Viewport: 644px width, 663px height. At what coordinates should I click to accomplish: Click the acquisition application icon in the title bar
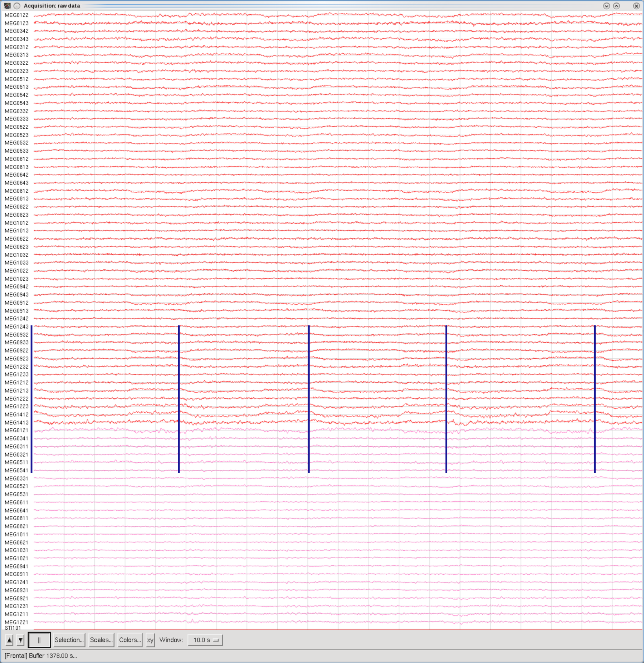coord(7,6)
